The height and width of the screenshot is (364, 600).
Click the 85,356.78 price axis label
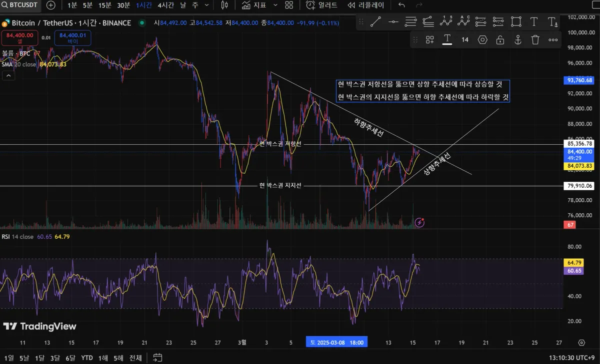pyautogui.click(x=580, y=143)
